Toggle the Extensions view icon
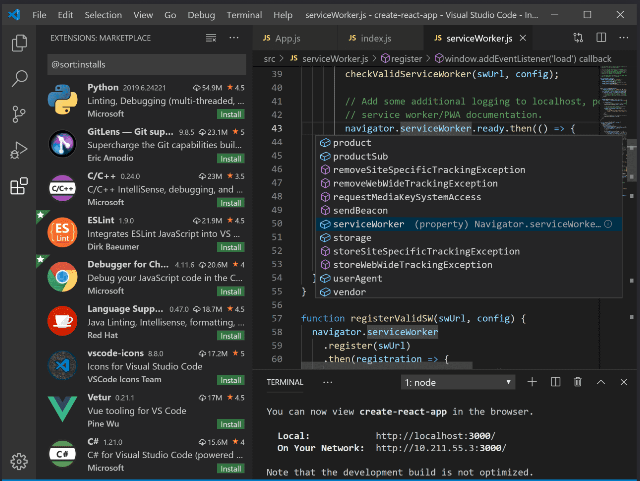Viewport: 640px width, 481px height. click(x=18, y=187)
